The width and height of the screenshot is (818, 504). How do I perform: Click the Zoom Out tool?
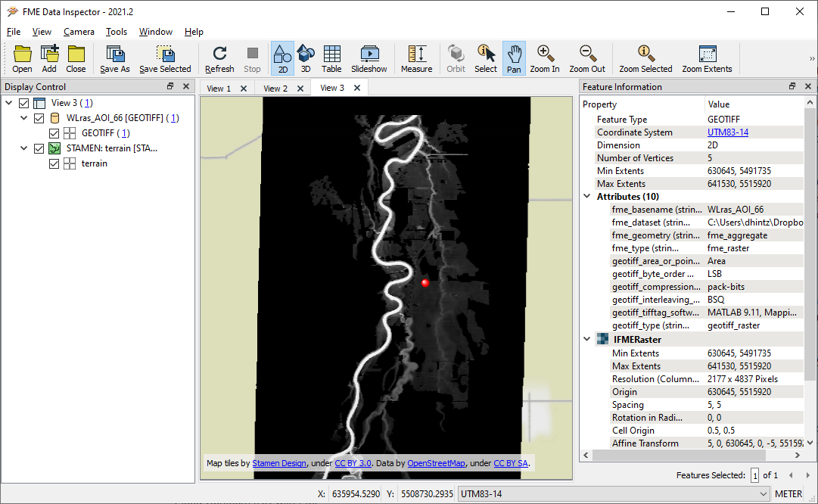tap(587, 58)
